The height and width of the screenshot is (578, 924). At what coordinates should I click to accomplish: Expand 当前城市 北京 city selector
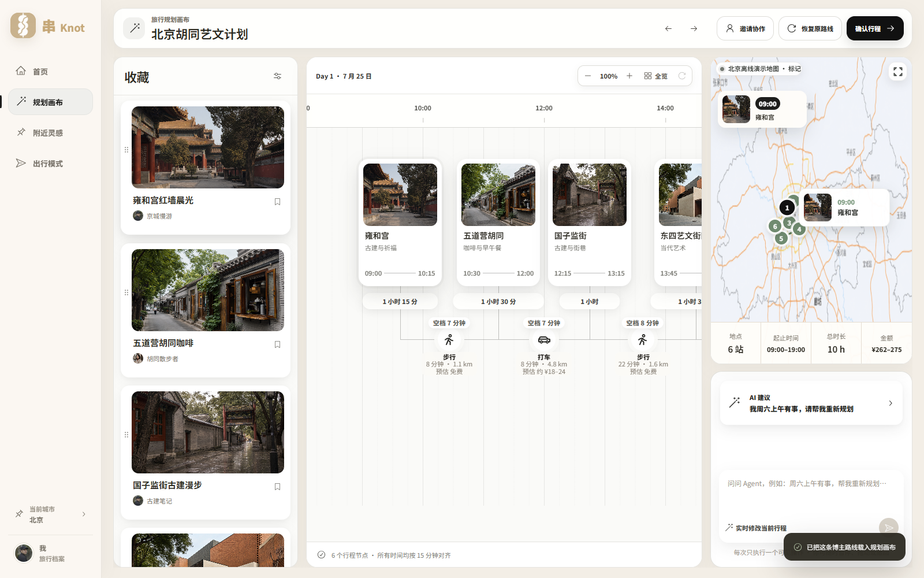(x=50, y=514)
